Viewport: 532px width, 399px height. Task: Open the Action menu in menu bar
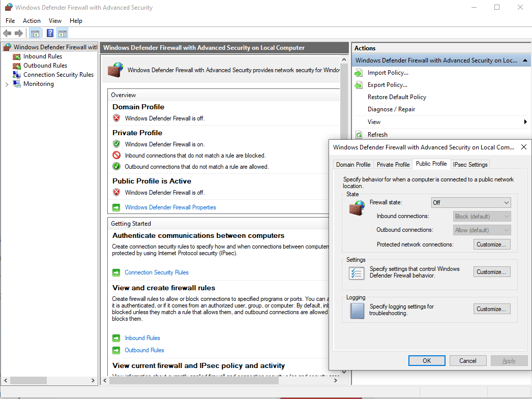(32, 21)
